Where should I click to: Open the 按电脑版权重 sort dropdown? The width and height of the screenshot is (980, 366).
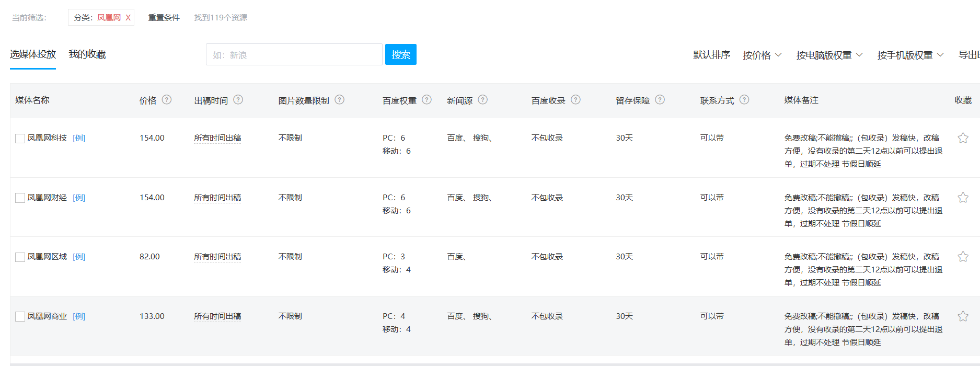click(x=829, y=55)
